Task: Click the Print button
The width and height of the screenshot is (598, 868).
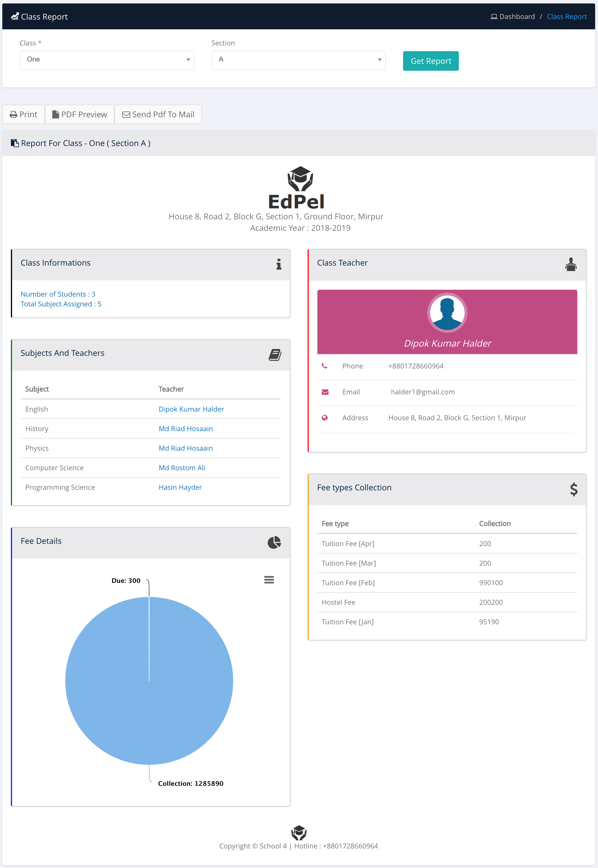Action: pyautogui.click(x=24, y=114)
